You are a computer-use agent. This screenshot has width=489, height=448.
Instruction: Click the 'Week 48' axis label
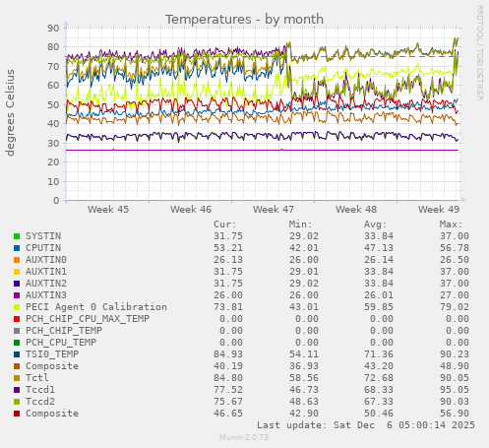[x=356, y=209]
